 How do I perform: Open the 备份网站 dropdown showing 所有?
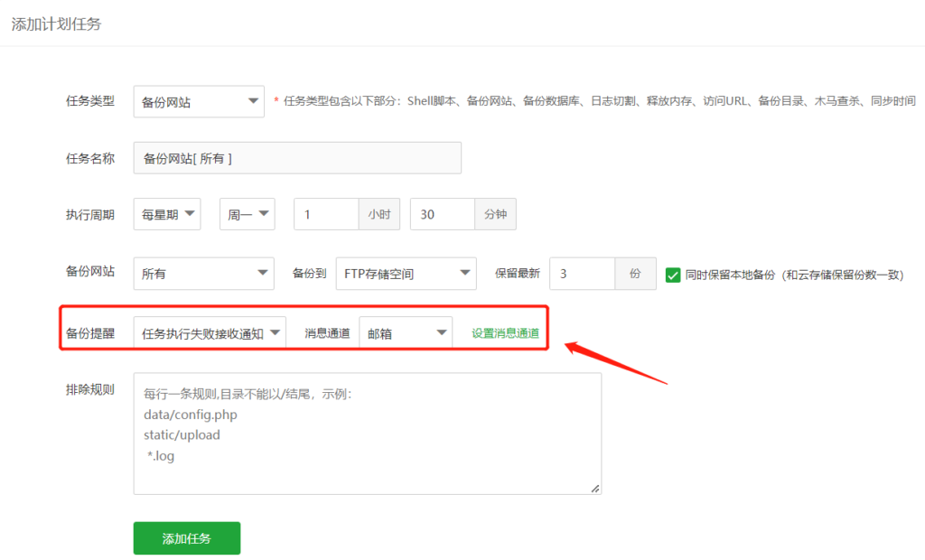(203, 273)
